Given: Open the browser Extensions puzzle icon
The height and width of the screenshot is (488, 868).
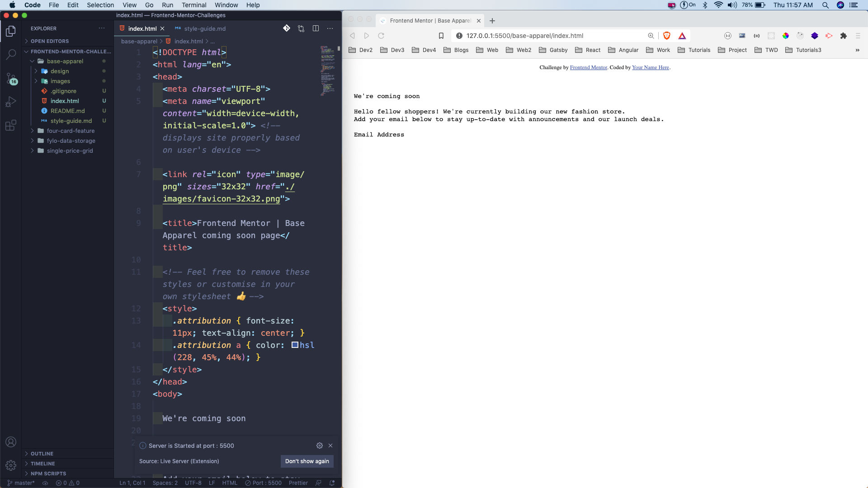Looking at the screenshot, I should 844,36.
